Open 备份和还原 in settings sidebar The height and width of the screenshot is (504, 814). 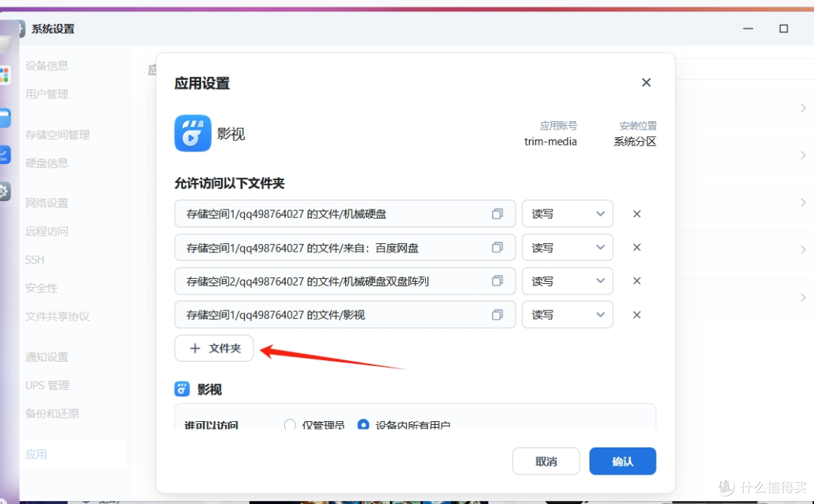point(53,414)
